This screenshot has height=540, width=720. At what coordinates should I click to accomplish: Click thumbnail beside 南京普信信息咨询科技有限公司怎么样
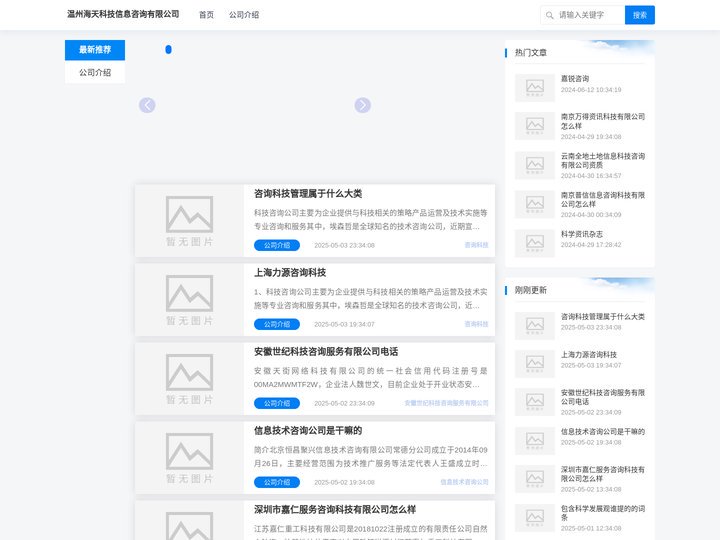point(534,204)
